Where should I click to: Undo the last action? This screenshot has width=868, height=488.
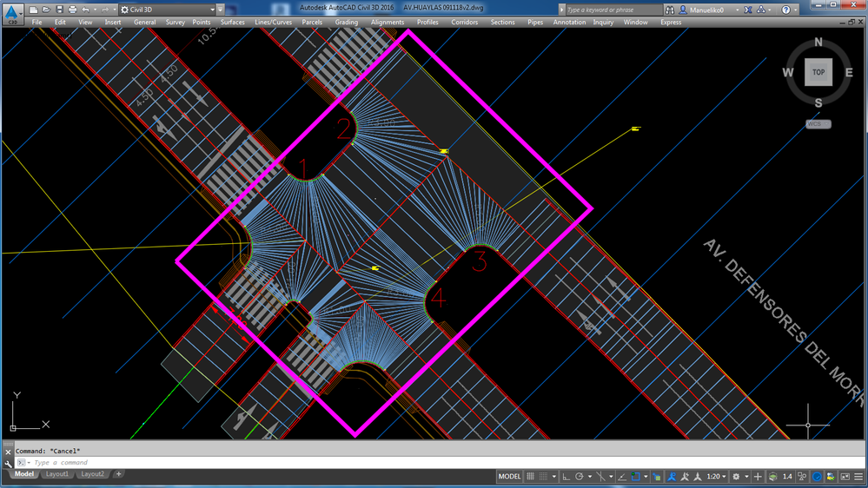(85, 10)
